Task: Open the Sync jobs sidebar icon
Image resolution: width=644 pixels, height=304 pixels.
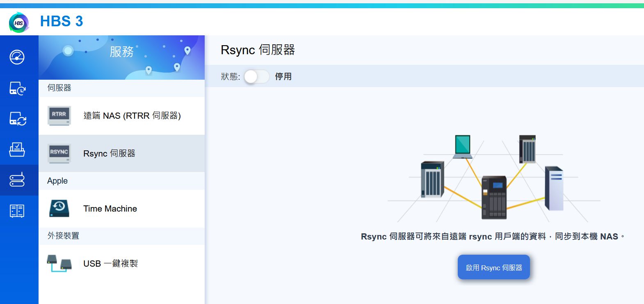Action: point(18,119)
